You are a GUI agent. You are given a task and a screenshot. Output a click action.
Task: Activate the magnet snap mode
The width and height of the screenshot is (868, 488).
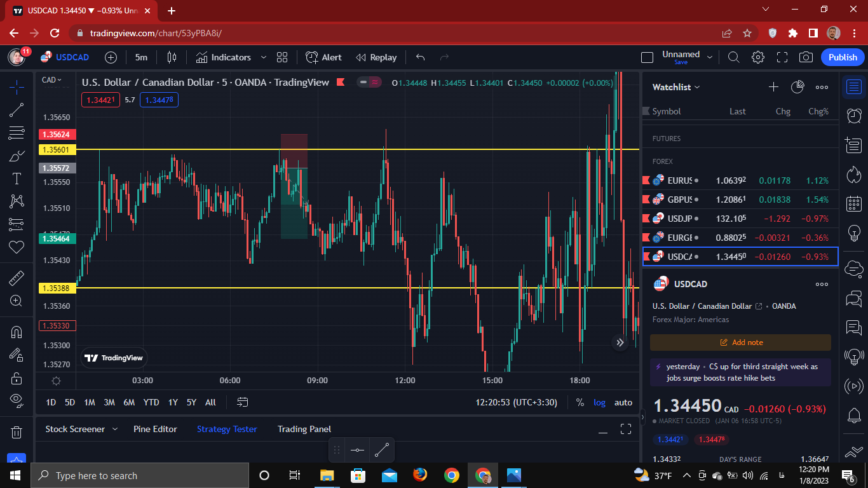pos(17,332)
